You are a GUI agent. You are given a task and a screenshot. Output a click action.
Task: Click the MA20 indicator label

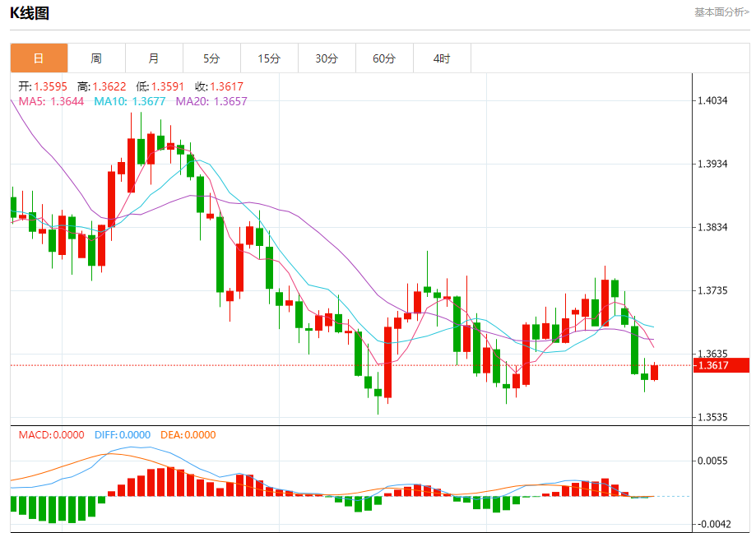coord(211,101)
